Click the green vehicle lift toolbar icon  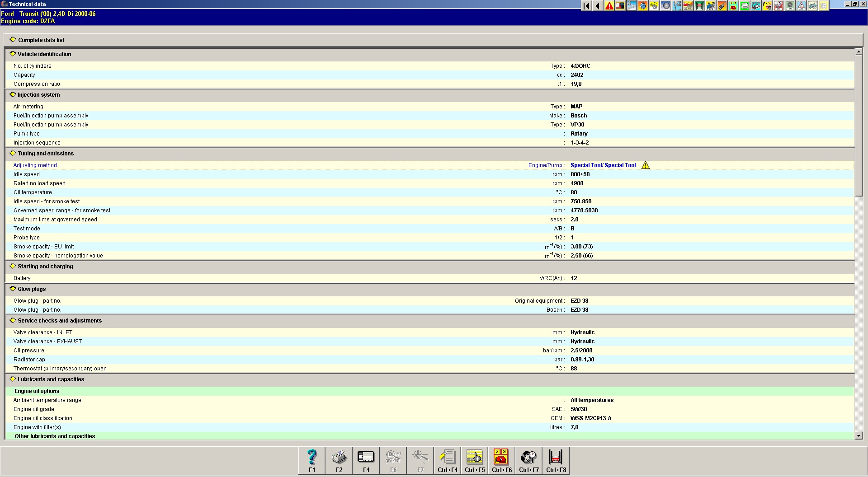point(699,6)
